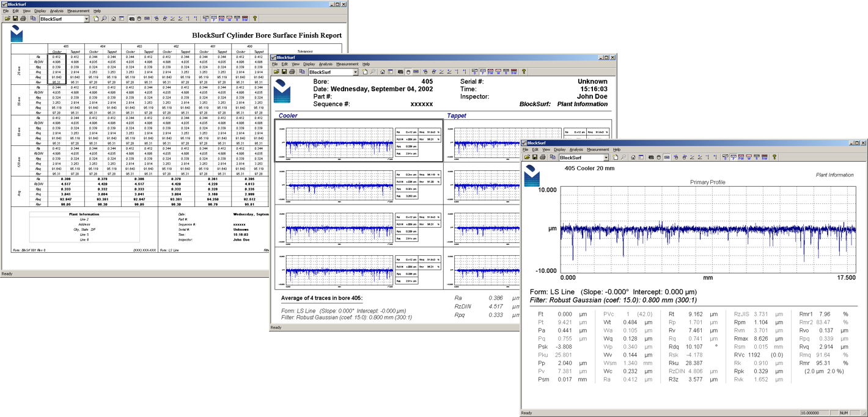This screenshot has height=417, width=868.
Task: Open Edit menu in the report window
Action: 16,11
